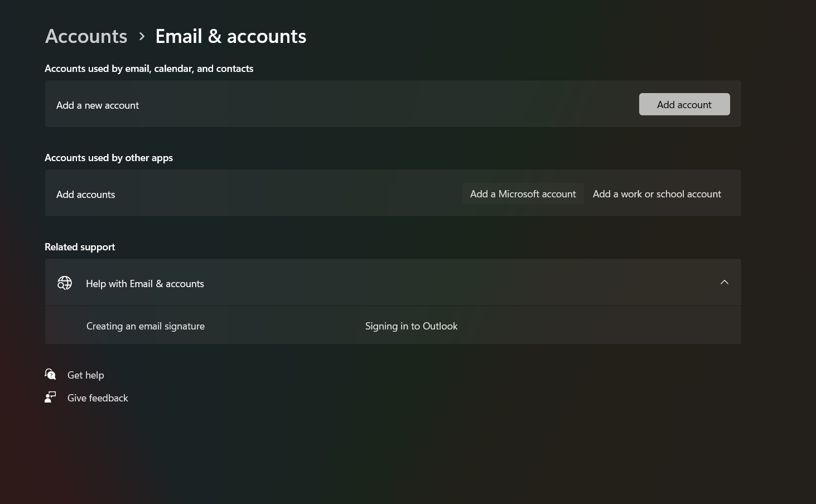Open Creating an email signature help article
The image size is (816, 504).
pos(145,326)
